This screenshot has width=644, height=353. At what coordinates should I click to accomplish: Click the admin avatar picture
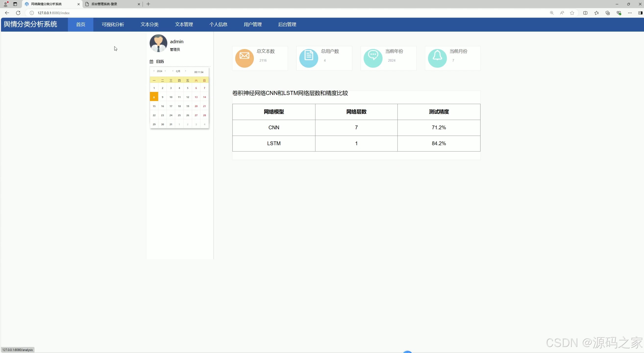click(x=158, y=43)
